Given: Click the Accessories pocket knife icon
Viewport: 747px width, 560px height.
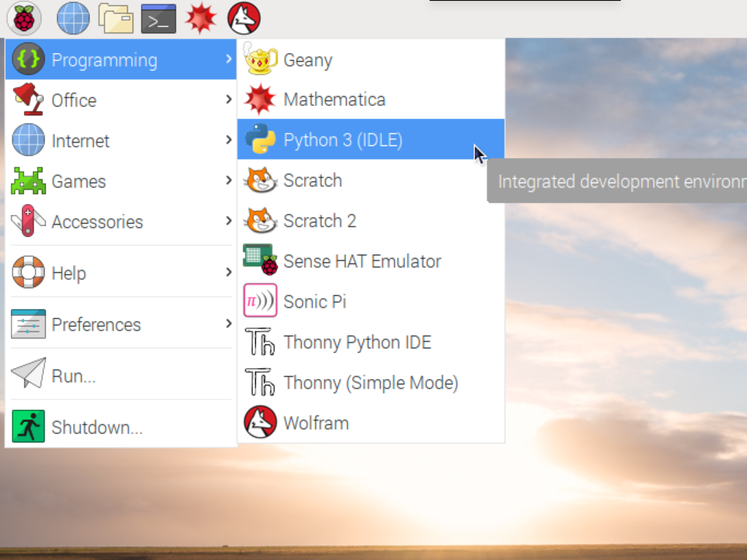Looking at the screenshot, I should [28, 220].
